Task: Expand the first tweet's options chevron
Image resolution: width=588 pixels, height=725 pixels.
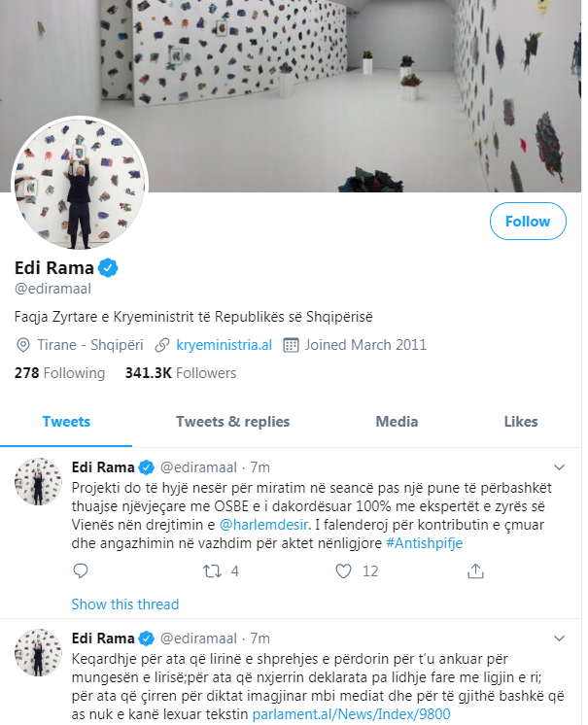Action: click(x=559, y=466)
